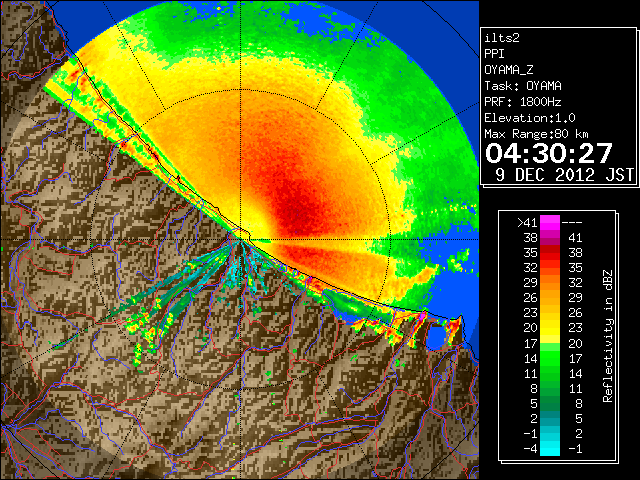This screenshot has width=640, height=480.
Task: Pick the purple 38–41 dBZ legend swatch
Action: (x=550, y=238)
